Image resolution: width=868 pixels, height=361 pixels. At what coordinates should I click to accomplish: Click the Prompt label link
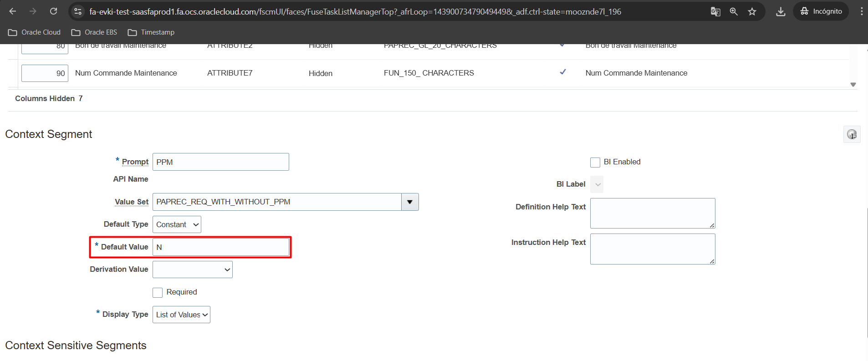point(135,162)
